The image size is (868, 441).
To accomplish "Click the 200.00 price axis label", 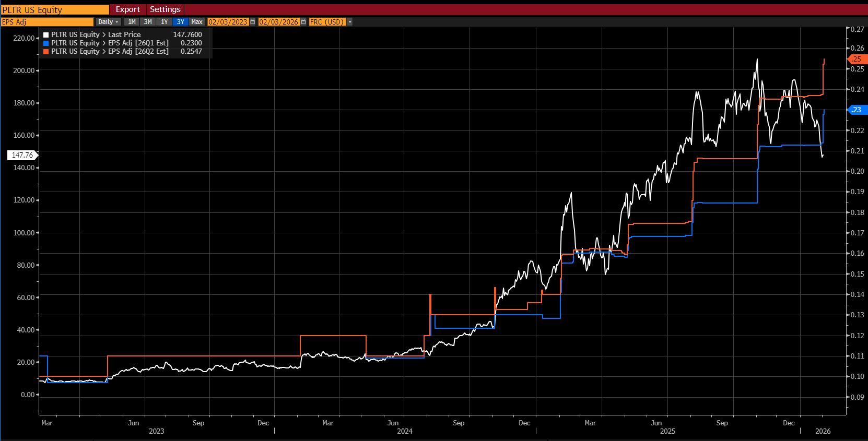I will point(24,70).
